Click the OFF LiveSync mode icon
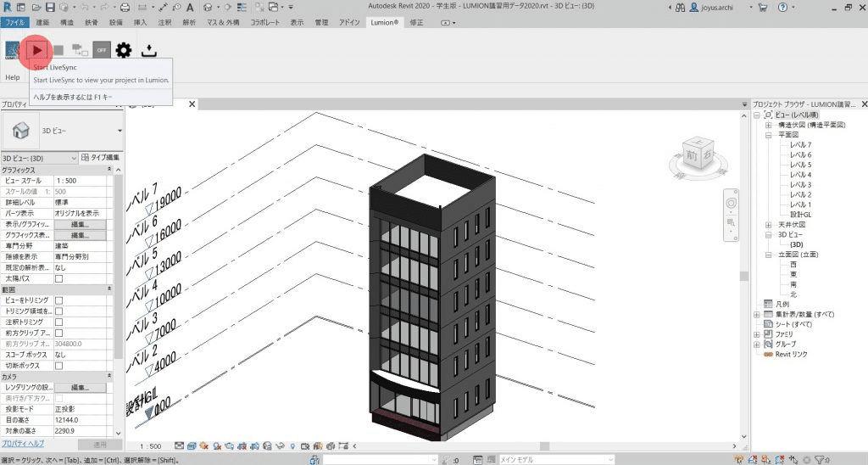The width and height of the screenshot is (868, 465). coord(102,51)
